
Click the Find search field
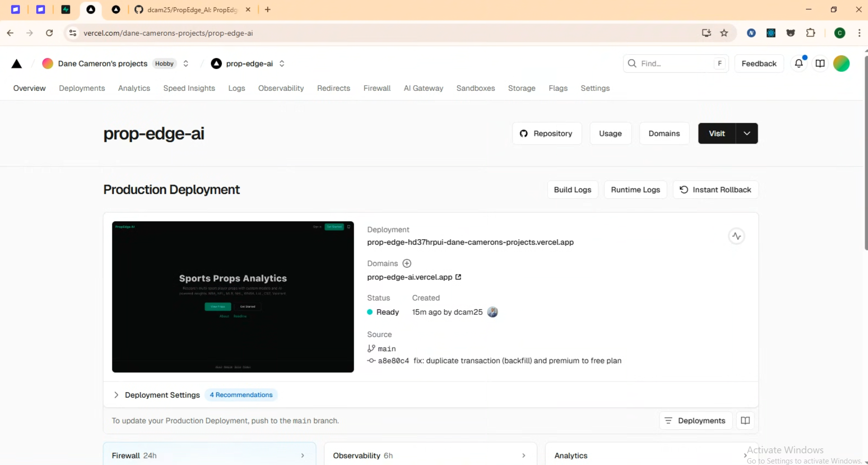pyautogui.click(x=675, y=63)
